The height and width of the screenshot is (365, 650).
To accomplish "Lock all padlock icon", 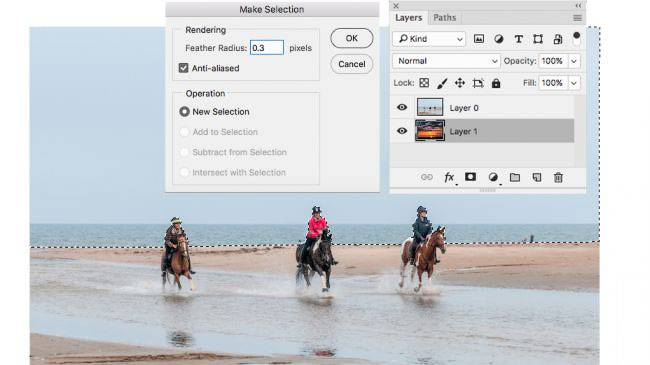I will pos(496,83).
